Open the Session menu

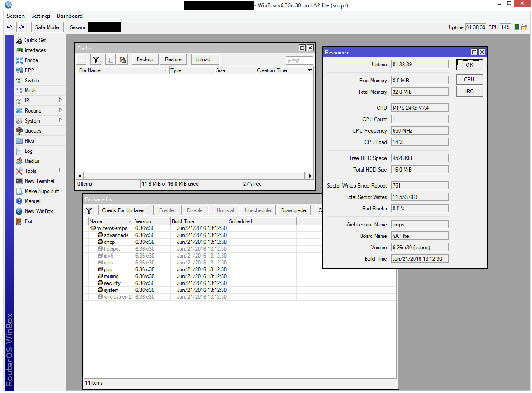tap(16, 16)
